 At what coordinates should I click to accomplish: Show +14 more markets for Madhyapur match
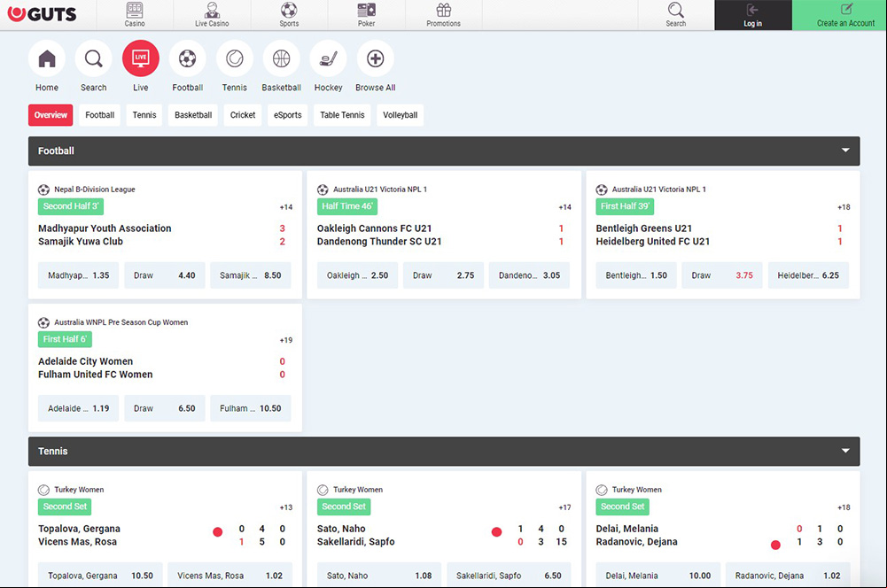286,207
